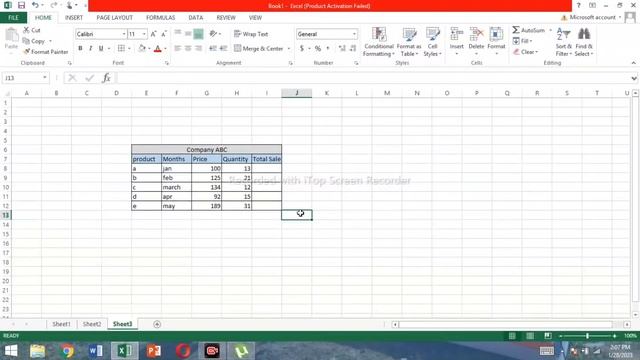
Task: Apply the red Font Color A
Action: (158, 49)
